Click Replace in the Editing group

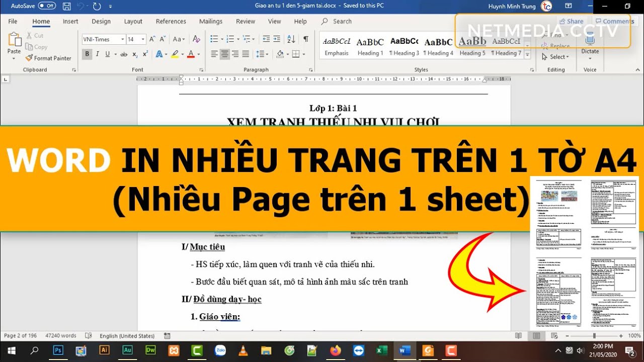[556, 46]
